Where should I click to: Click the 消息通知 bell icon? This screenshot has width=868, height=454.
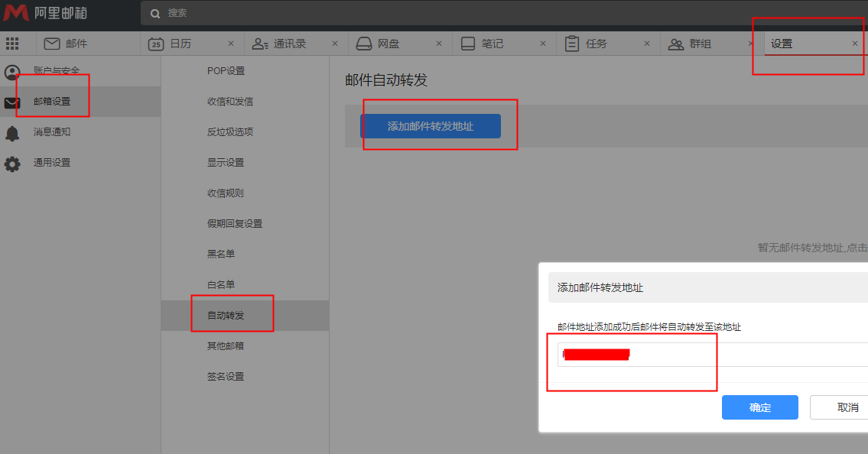click(x=12, y=133)
